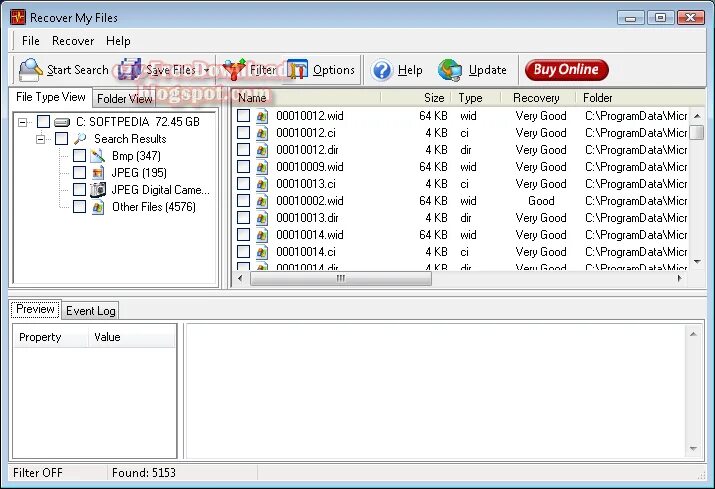
Task: Click the Search Results magnifier icon
Action: [80, 139]
